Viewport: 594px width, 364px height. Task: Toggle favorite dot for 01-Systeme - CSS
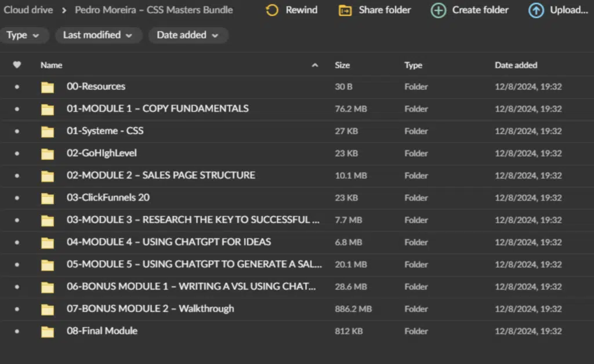click(x=17, y=132)
